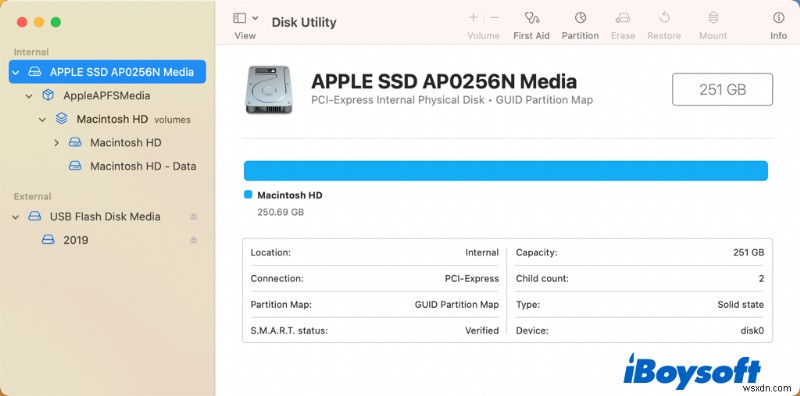Collapse the Macintosh HD volumes chevron
800x396 pixels.
coord(42,119)
